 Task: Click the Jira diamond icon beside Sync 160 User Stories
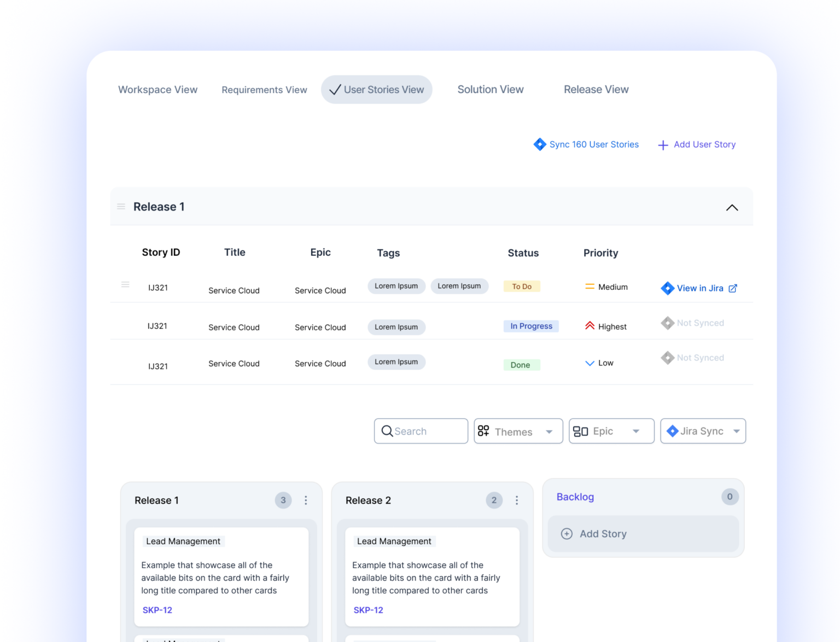[539, 144]
